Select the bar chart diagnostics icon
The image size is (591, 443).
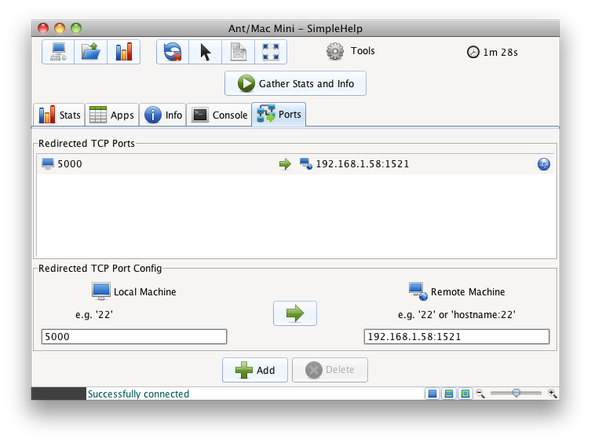tap(124, 52)
